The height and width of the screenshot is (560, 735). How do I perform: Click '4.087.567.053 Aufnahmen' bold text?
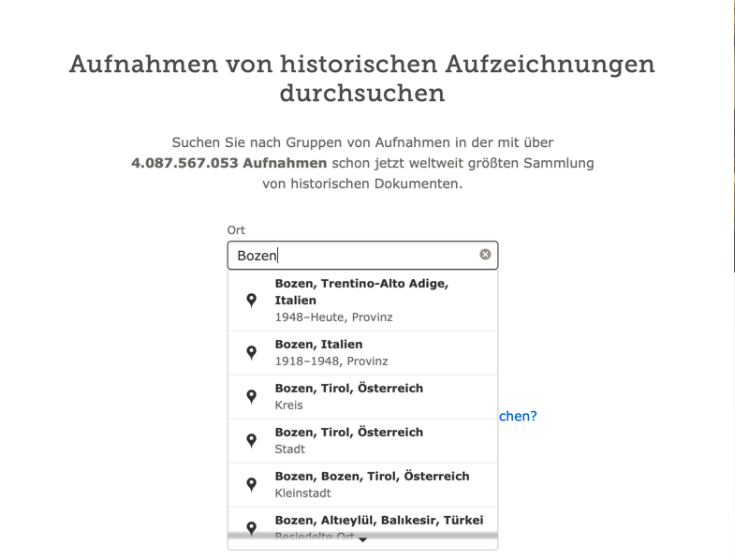click(x=228, y=163)
